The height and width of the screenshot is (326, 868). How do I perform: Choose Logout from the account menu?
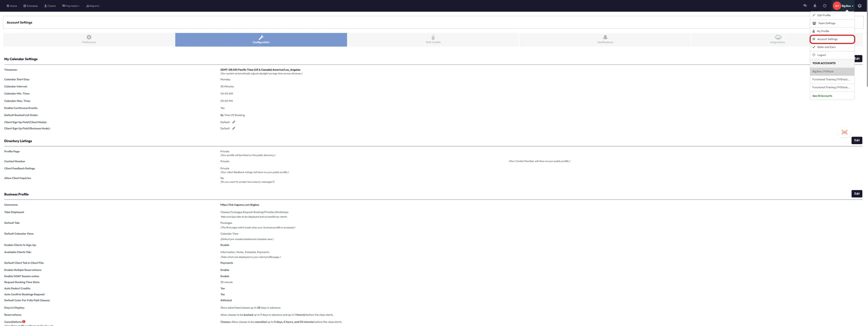821,55
